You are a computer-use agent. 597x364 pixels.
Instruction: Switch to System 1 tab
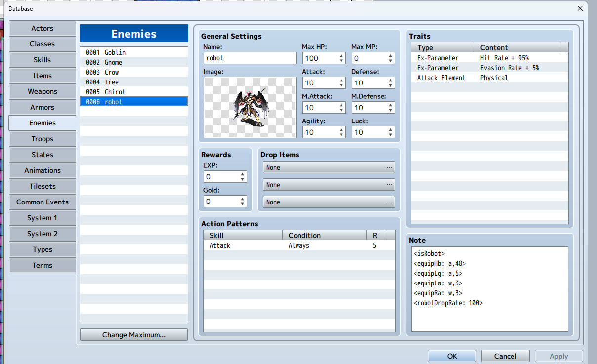[x=43, y=218]
